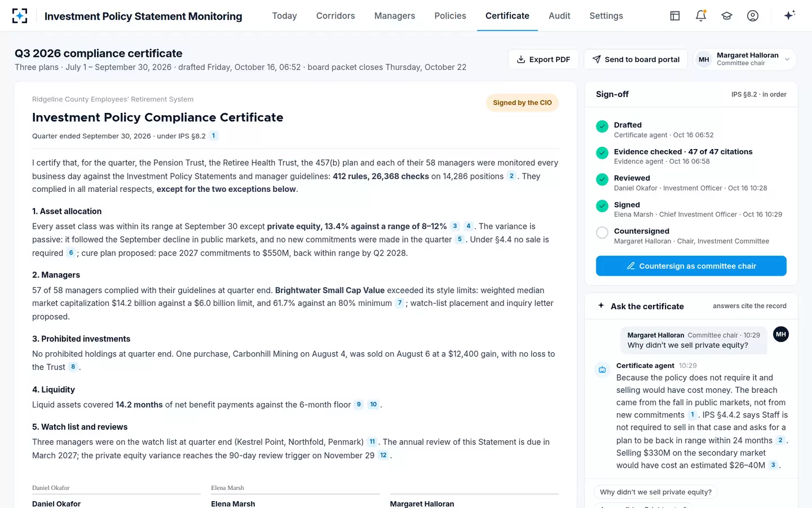Click the Signed step check mark
This screenshot has height=508, width=812.
[x=602, y=206]
